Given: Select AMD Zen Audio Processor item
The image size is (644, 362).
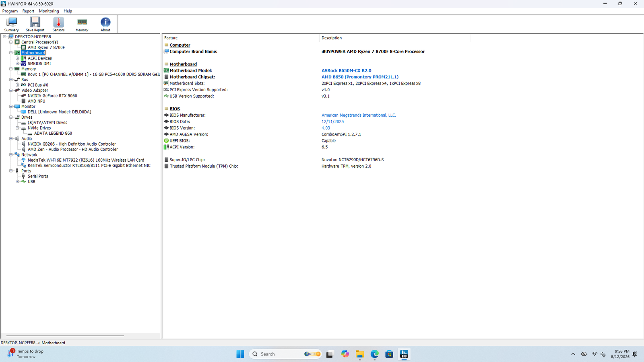Looking at the screenshot, I should tap(73, 149).
